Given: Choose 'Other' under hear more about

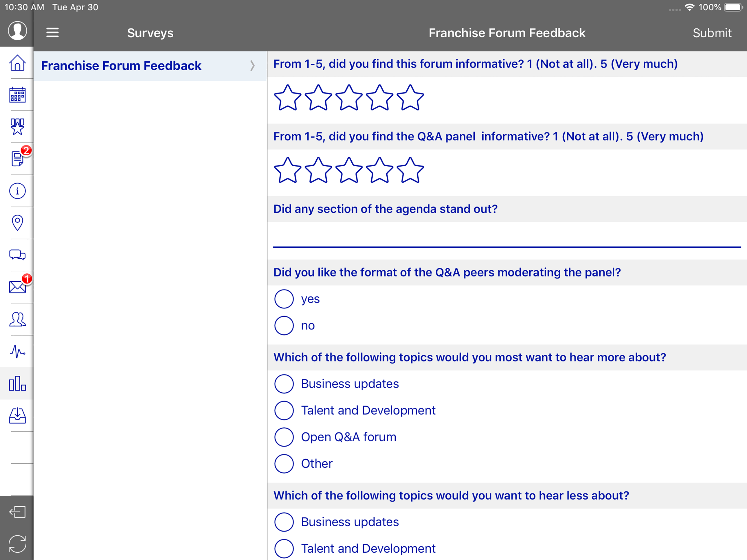Looking at the screenshot, I should pyautogui.click(x=284, y=464).
